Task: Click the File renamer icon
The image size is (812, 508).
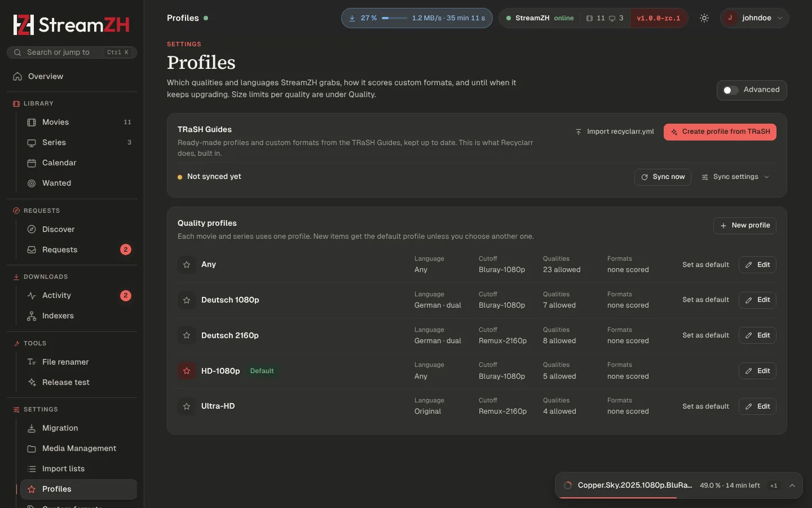Action: click(x=32, y=362)
